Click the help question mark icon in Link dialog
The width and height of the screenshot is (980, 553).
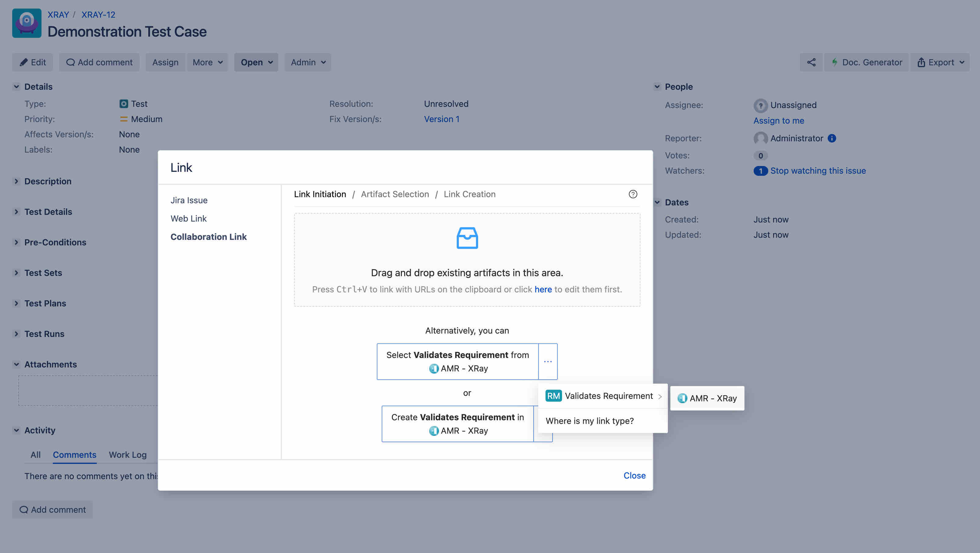tap(633, 194)
